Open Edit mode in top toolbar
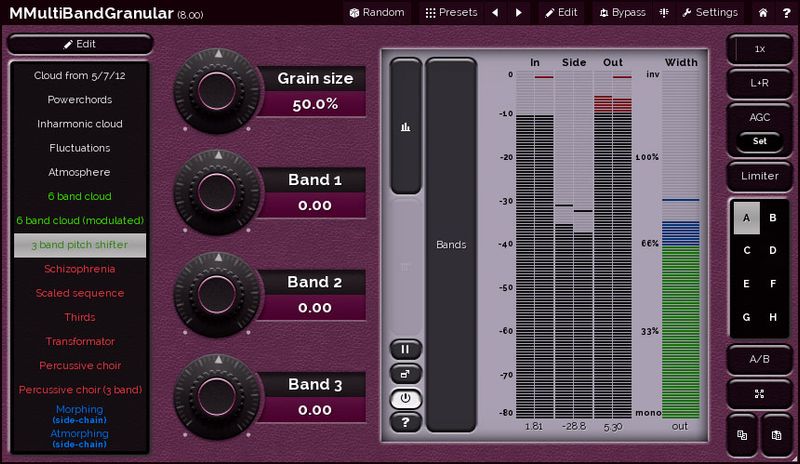The image size is (800, 464). [561, 12]
